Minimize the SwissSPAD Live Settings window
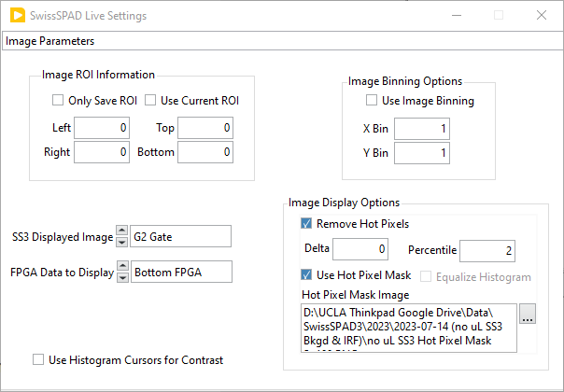 (457, 16)
